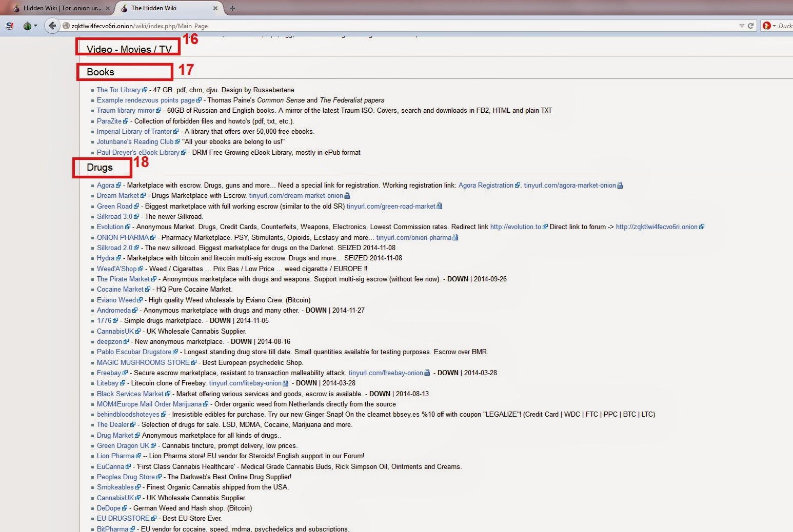
Task: Open 'Traum library mirror' link
Action: pos(126,111)
